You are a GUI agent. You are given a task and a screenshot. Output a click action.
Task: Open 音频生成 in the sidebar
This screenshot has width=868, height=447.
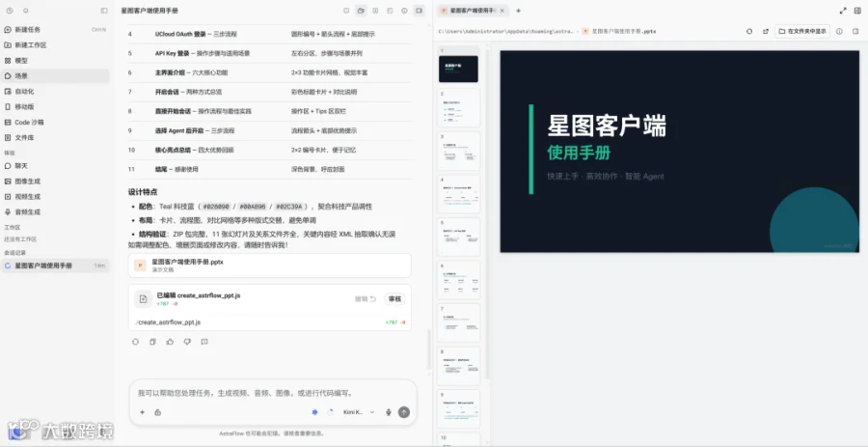click(x=55, y=211)
